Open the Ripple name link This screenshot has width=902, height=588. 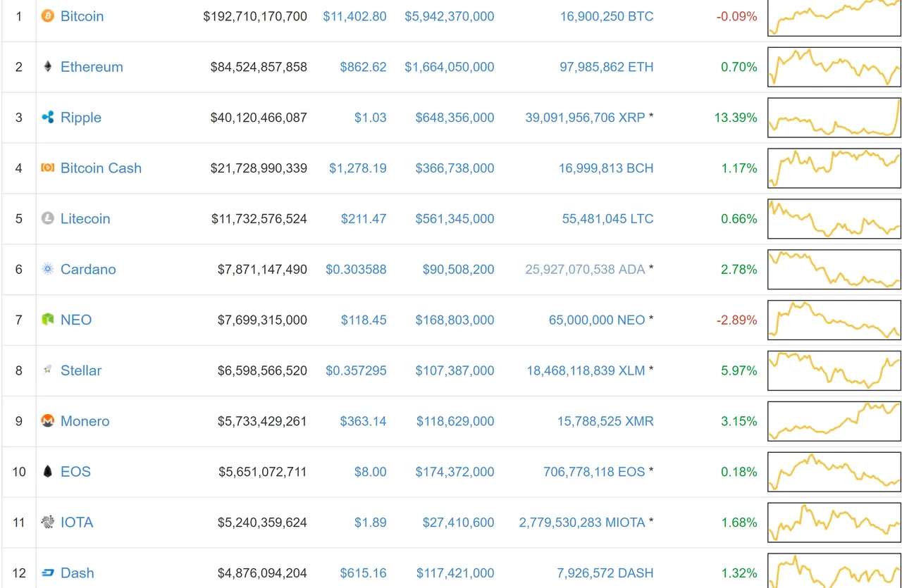(81, 118)
